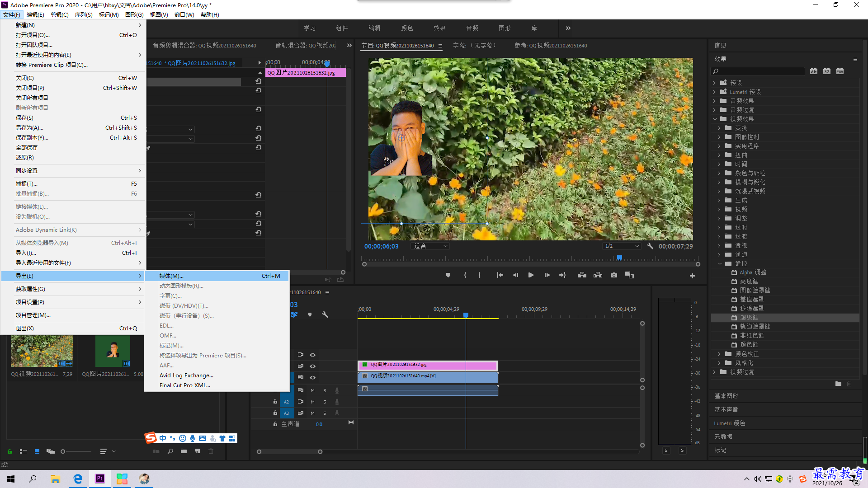Viewport: 868px width, 488px height.
Task: Play the program sequence
Action: point(531,275)
